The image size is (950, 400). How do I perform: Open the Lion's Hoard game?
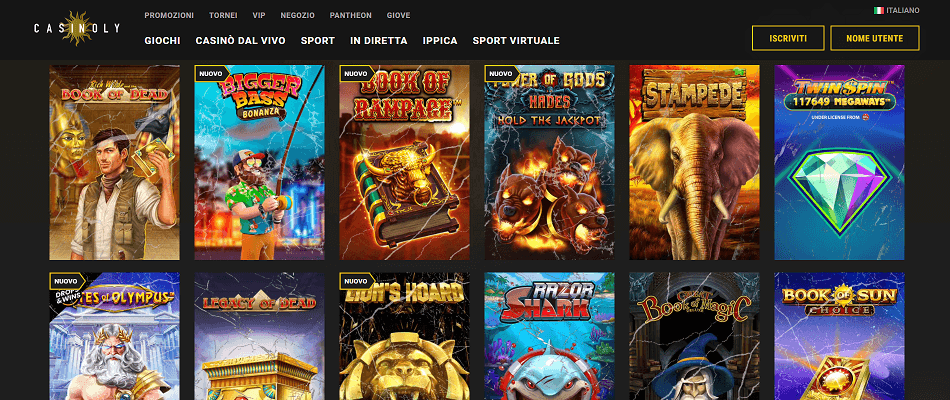pos(404,336)
